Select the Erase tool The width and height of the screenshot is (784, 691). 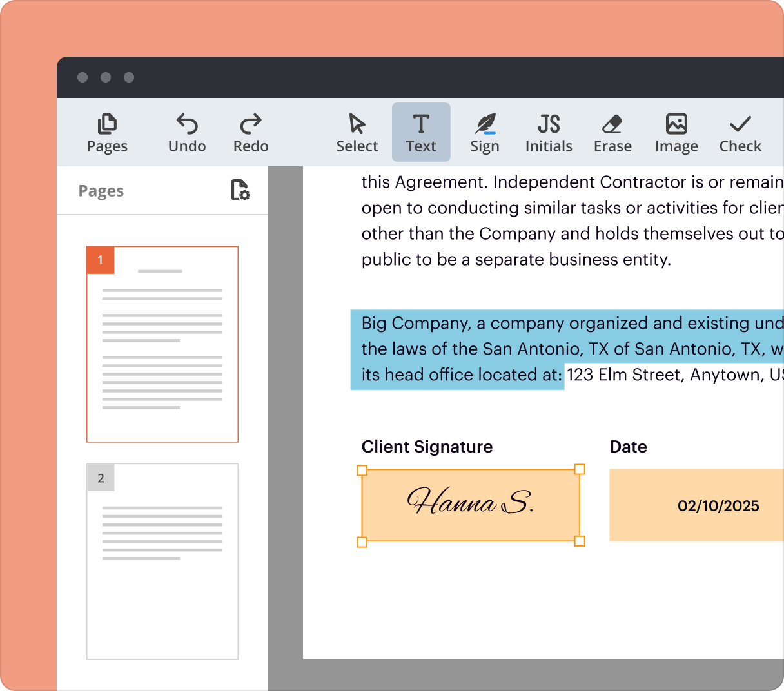pos(612,131)
